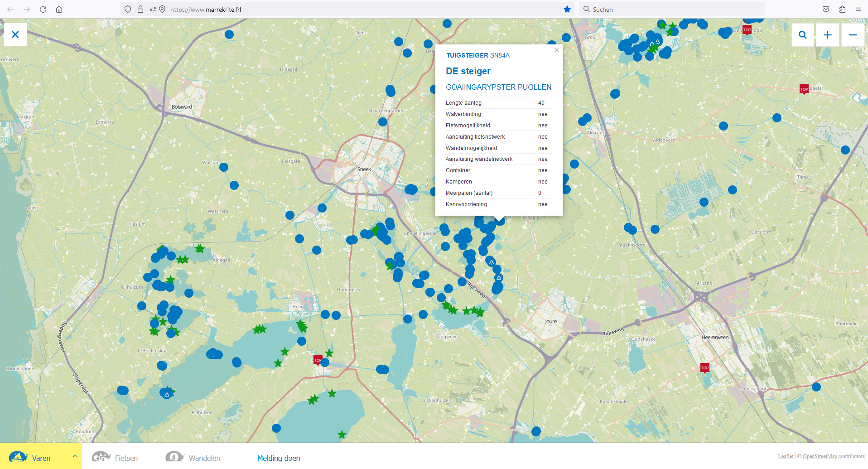Close the Tuigsteiger SN84A popup
This screenshot has height=469, width=868.
[x=557, y=50]
